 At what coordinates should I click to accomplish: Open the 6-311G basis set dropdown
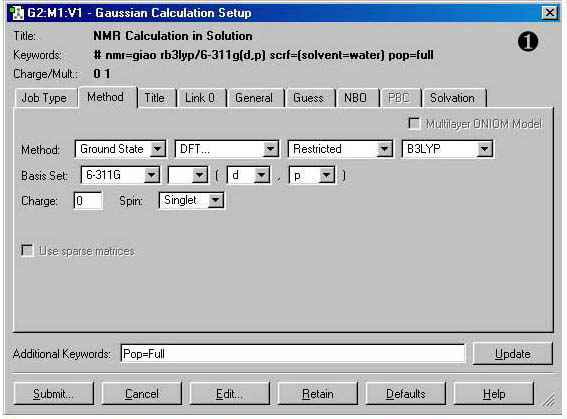coord(120,175)
